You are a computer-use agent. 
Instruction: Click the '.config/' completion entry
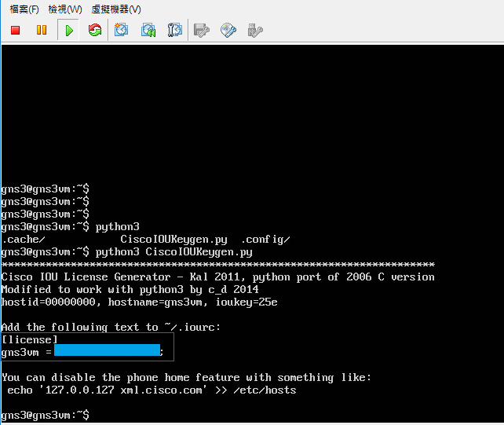pyautogui.click(x=265, y=240)
